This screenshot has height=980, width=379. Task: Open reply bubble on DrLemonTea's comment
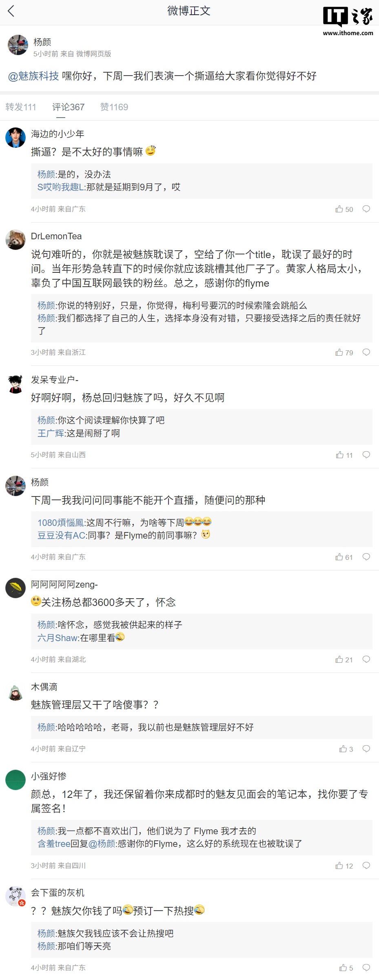366,353
